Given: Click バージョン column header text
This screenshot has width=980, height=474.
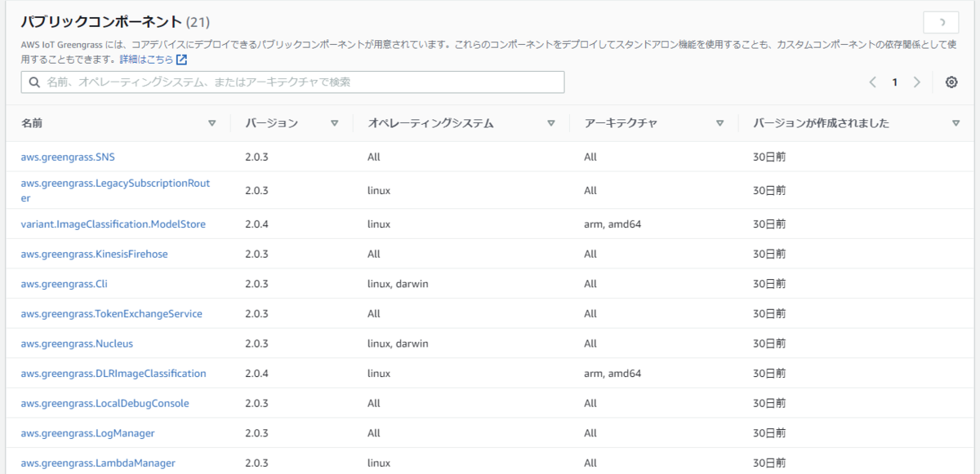Looking at the screenshot, I should (271, 124).
